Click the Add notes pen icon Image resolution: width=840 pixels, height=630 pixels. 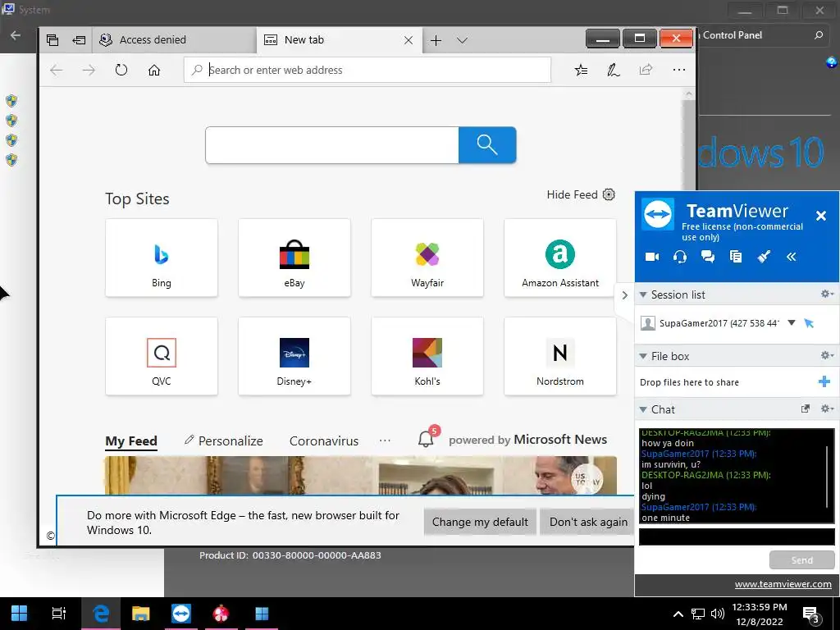(x=614, y=70)
